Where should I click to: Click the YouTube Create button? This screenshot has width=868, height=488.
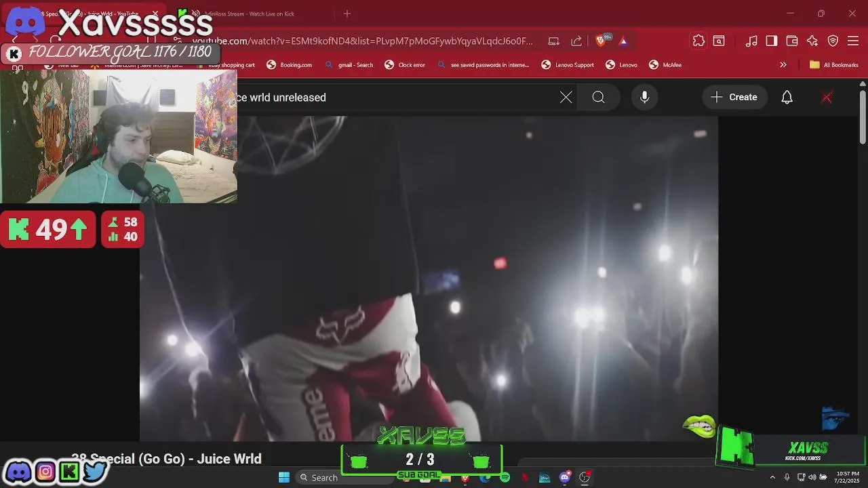[734, 98]
